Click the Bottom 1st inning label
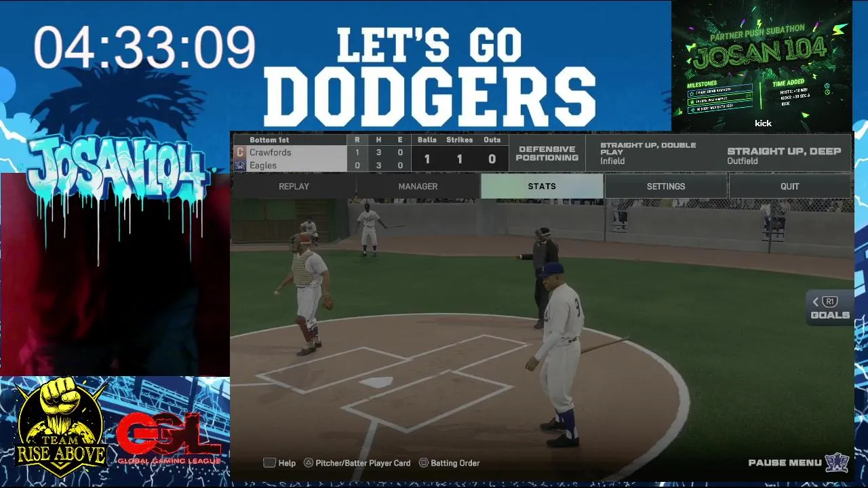868x488 pixels. [269, 140]
